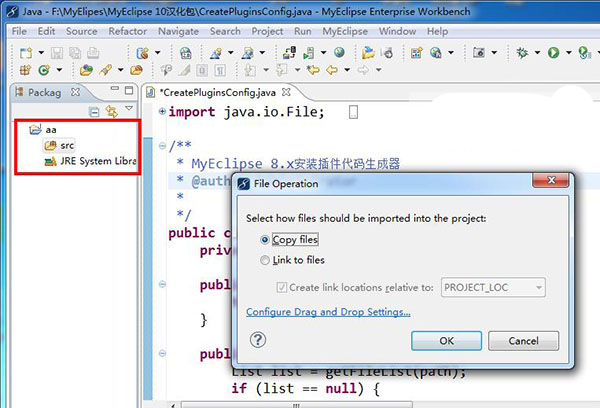The width and height of the screenshot is (600, 408).
Task: Open the Run dropdown arrow
Action: 569,52
